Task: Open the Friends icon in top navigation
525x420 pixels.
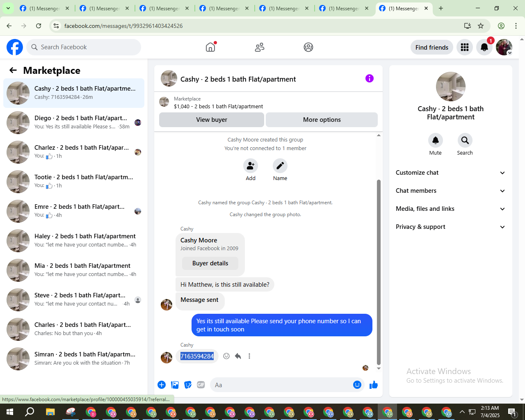Action: tap(260, 47)
